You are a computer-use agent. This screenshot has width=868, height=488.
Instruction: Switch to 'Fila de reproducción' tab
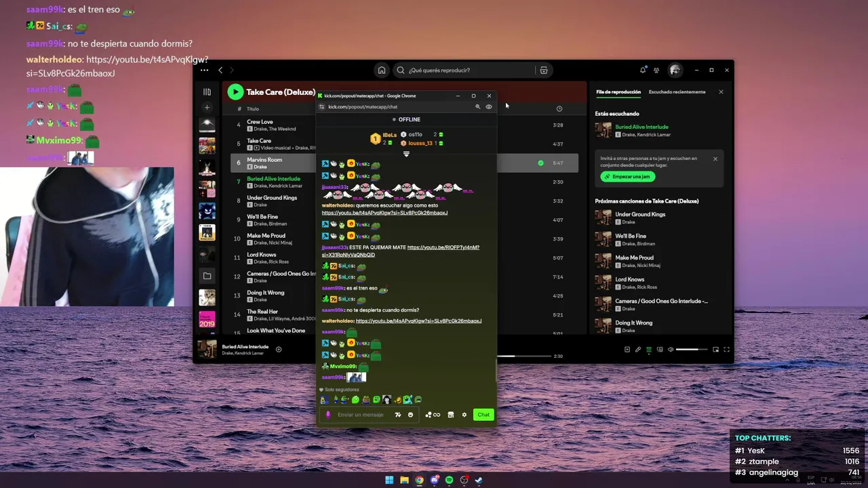(x=618, y=91)
